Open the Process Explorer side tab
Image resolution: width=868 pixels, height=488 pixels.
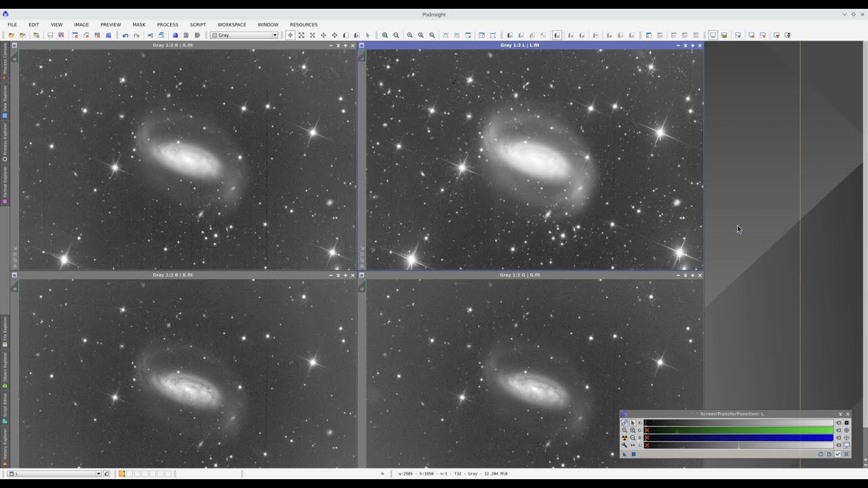click(x=5, y=142)
